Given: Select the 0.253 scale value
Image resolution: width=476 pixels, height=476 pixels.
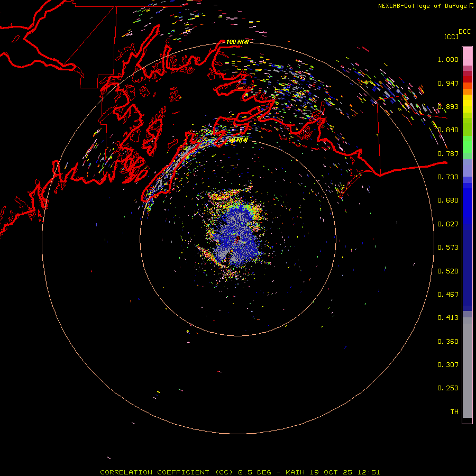Looking at the screenshot, I should (448, 388).
